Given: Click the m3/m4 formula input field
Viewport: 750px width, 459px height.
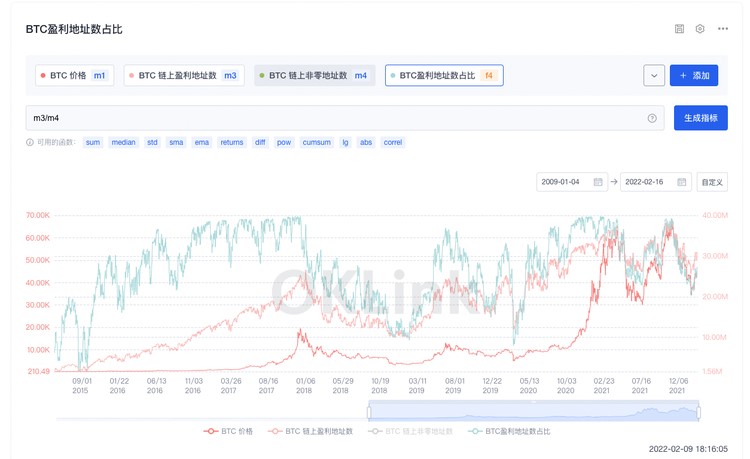Looking at the screenshot, I should [x=330, y=118].
